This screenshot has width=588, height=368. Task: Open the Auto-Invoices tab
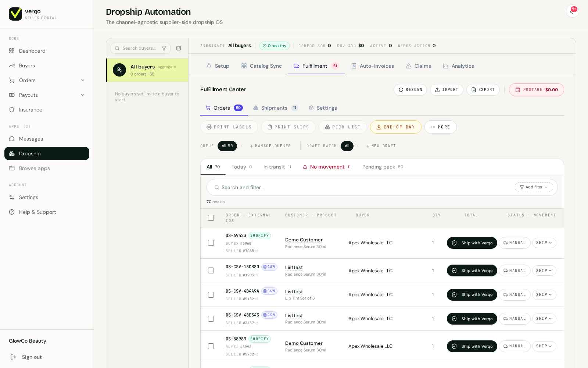pos(373,66)
